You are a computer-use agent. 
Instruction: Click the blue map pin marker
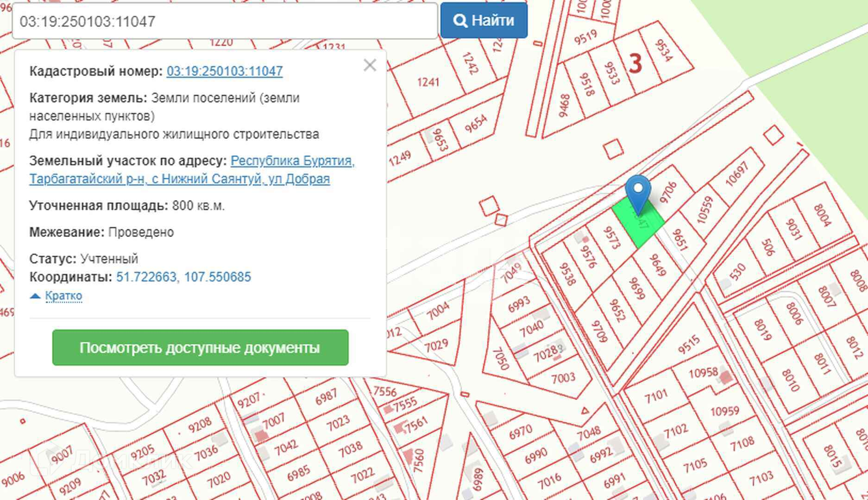tap(638, 194)
